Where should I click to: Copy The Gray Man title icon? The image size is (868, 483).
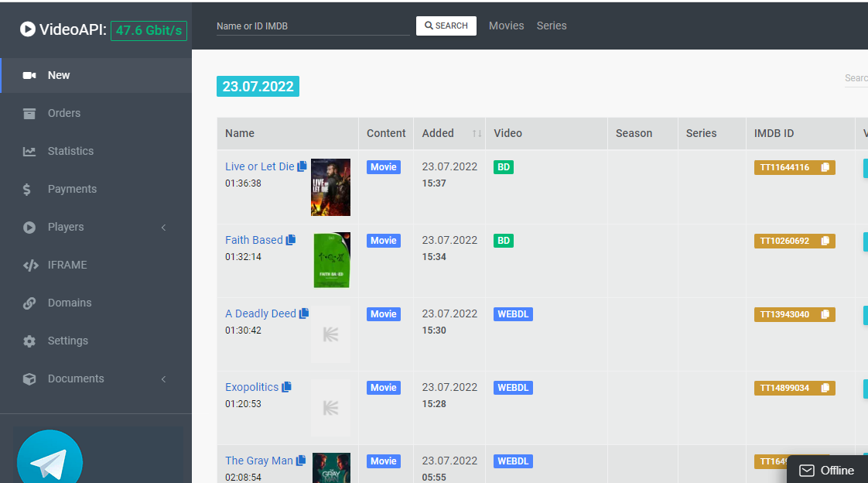[301, 461]
